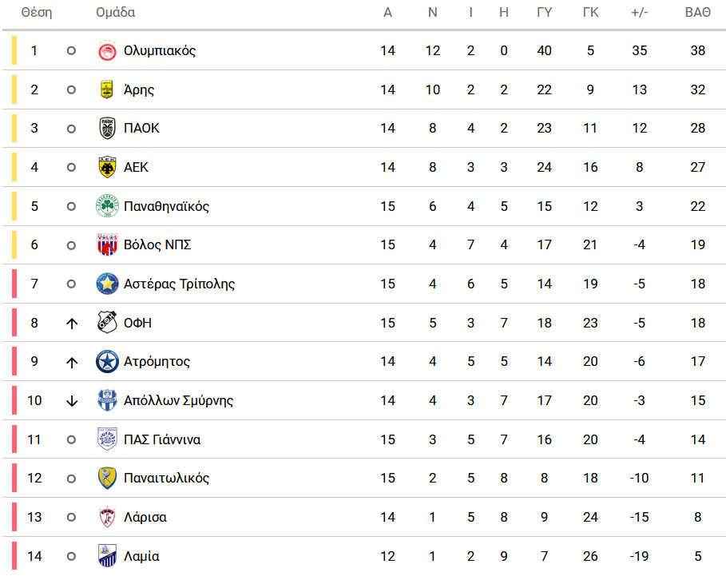Click the Παναθηναϊκός shamrock logo
This screenshot has width=726, height=588.
click(107, 206)
